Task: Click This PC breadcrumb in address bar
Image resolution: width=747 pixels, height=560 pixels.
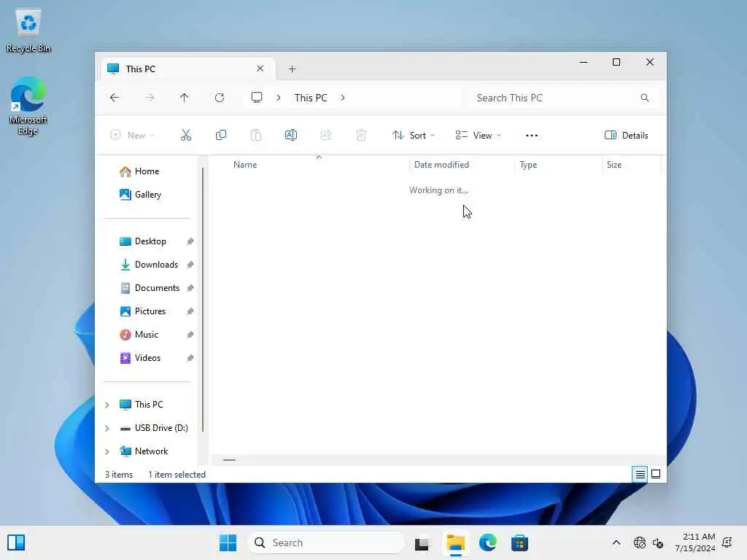Action: click(x=311, y=98)
